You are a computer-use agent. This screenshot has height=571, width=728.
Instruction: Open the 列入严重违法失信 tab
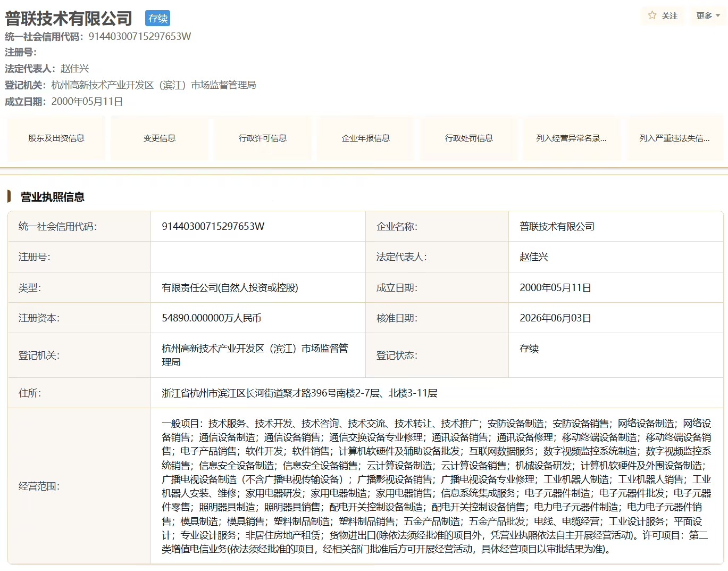coord(675,138)
